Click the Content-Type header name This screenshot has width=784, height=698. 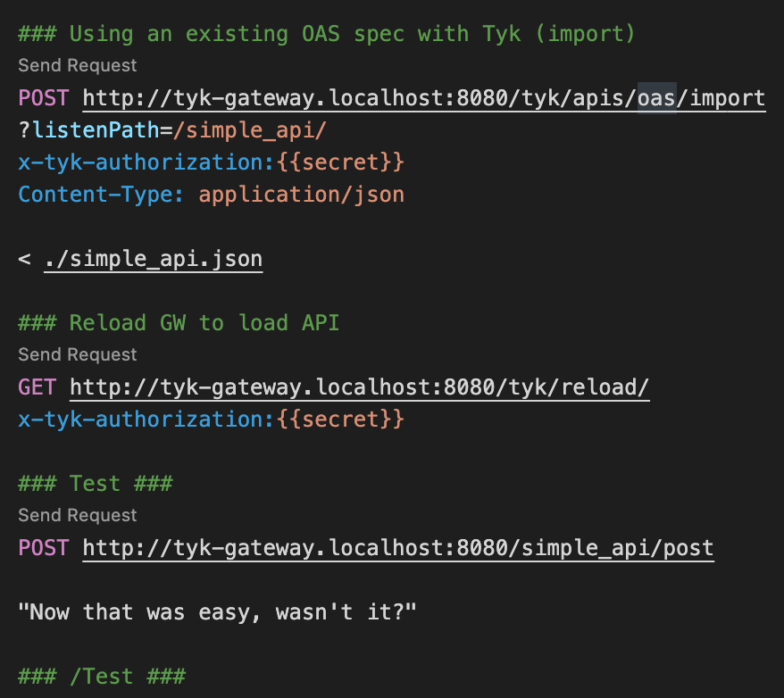(x=101, y=194)
